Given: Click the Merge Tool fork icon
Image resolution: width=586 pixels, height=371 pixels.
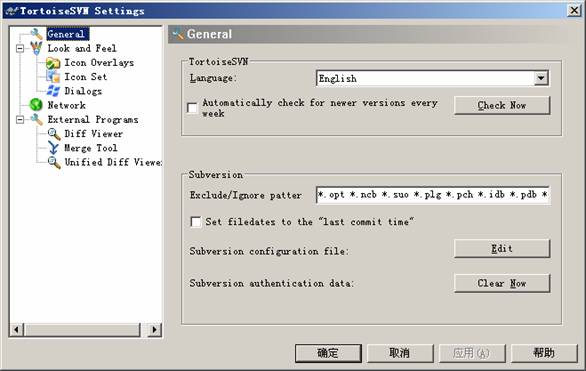Looking at the screenshot, I should point(53,148).
